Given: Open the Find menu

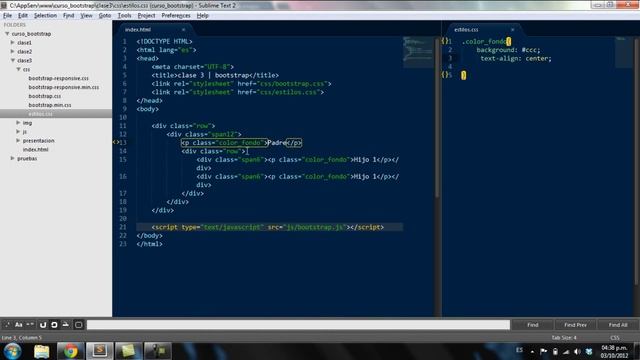Looking at the screenshot, I should click(x=69, y=16).
